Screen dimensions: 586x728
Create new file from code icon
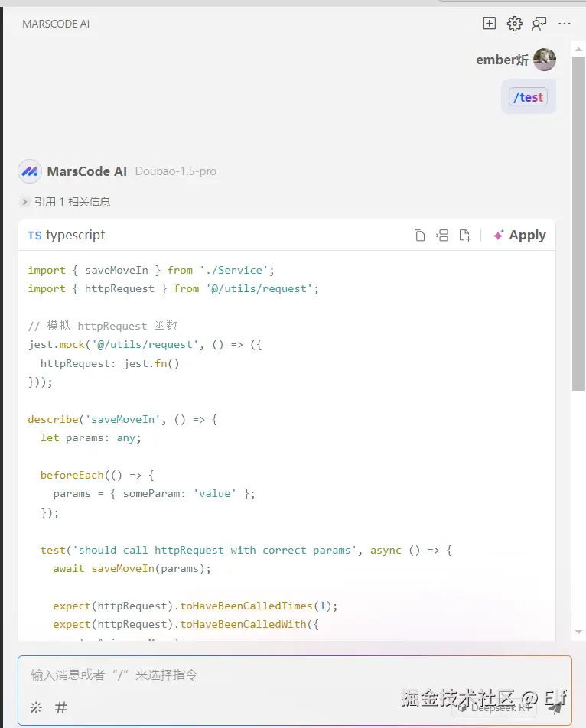pyautogui.click(x=465, y=236)
